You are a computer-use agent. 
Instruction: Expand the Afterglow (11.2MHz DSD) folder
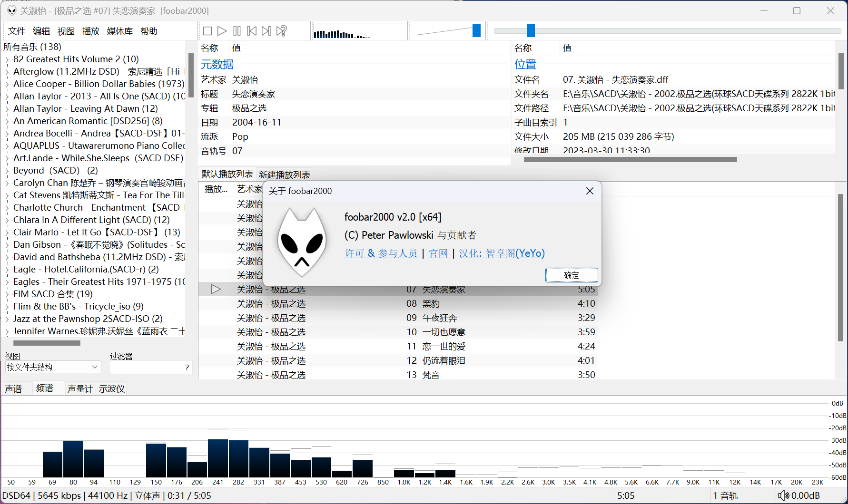click(x=7, y=72)
